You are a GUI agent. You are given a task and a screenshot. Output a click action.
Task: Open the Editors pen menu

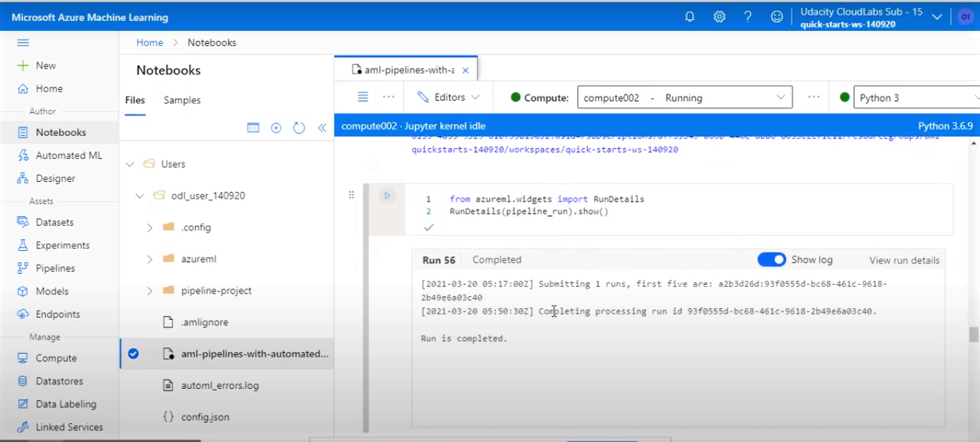pos(447,97)
